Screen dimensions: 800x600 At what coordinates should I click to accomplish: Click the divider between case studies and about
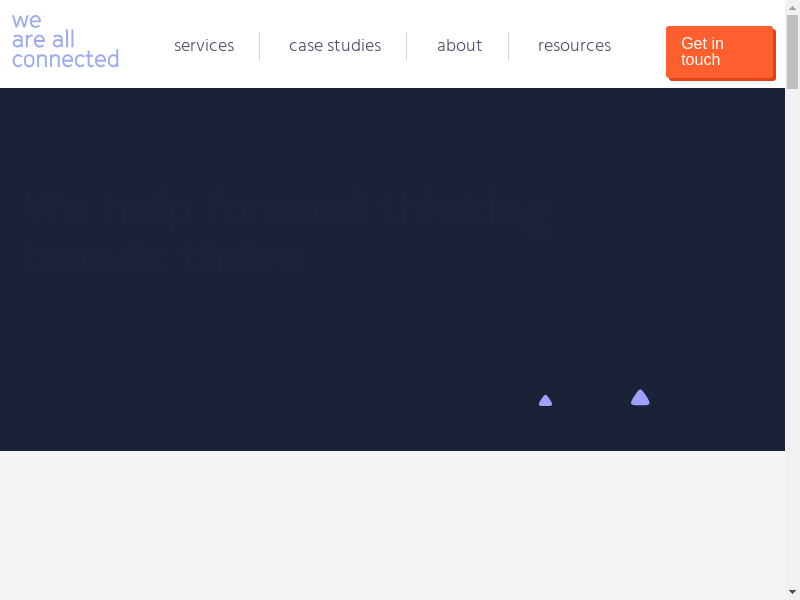coord(407,46)
